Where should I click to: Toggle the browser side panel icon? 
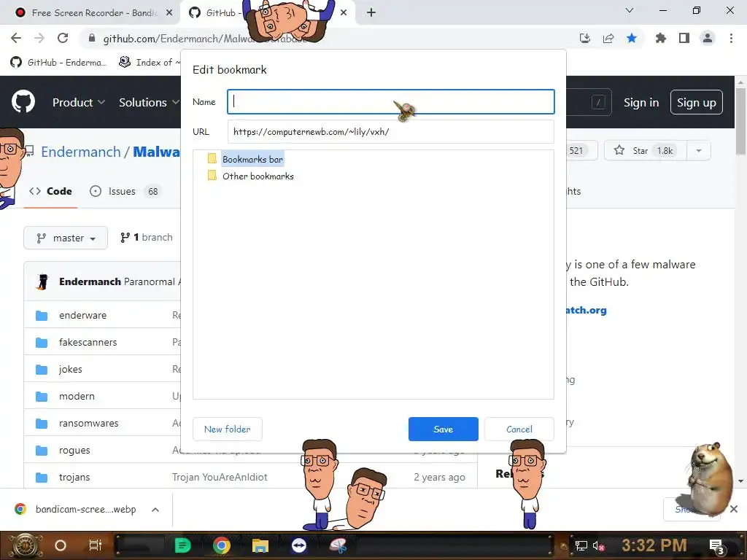click(x=684, y=38)
